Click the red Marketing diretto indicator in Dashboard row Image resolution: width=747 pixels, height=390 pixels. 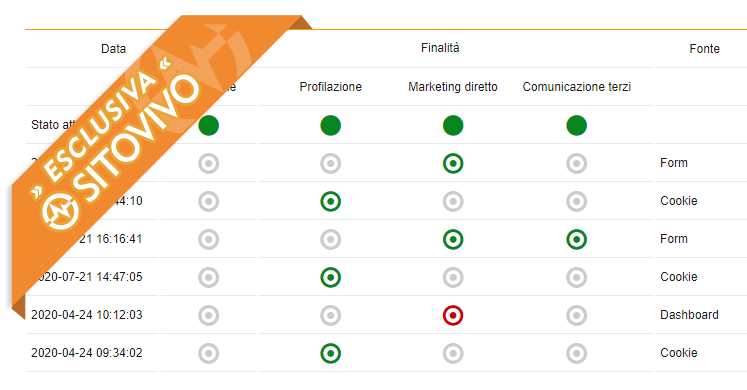(453, 315)
